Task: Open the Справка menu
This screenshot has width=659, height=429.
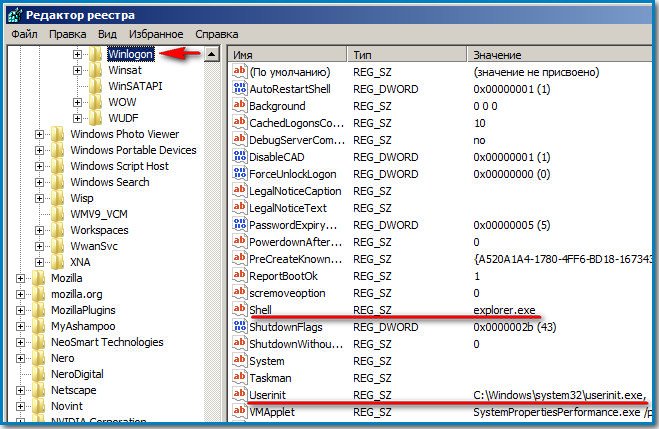Action: [x=216, y=34]
